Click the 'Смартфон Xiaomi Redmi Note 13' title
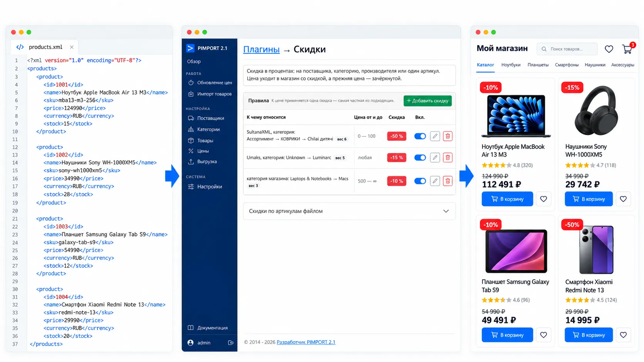This screenshot has width=644, height=362. coord(589,286)
